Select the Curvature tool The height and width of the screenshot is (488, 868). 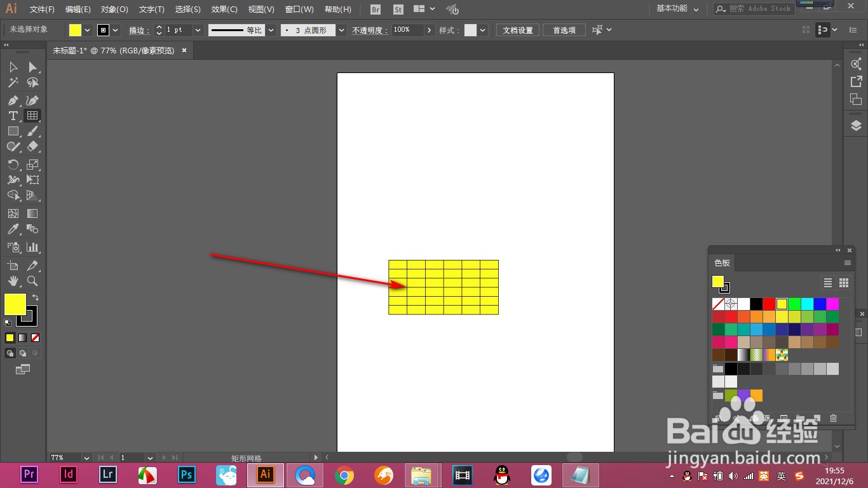[33, 100]
